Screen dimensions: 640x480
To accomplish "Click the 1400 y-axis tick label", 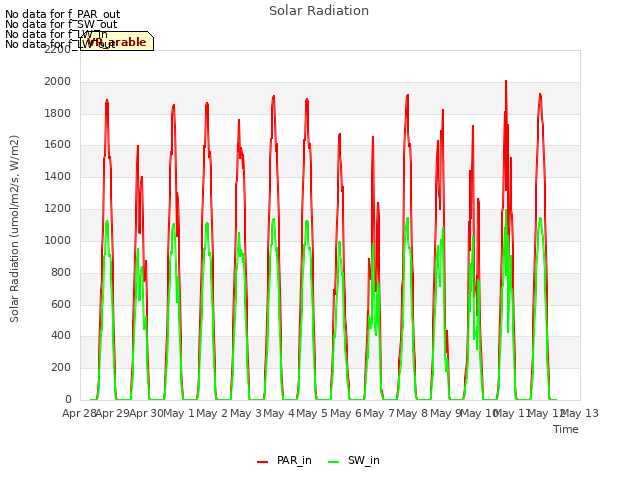I will [x=58, y=177].
